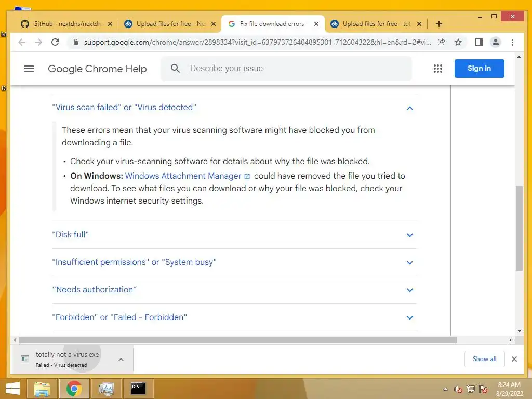Click Show all downloads button

[x=485, y=359]
